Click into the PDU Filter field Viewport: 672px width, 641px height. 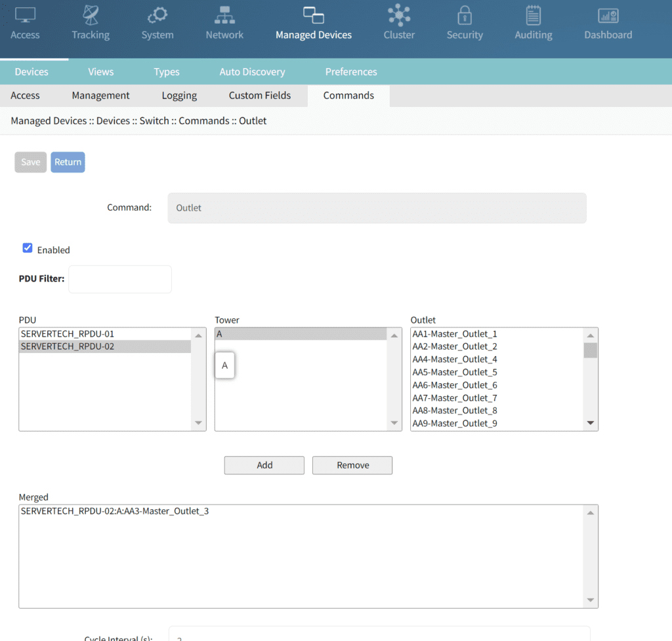pos(120,279)
